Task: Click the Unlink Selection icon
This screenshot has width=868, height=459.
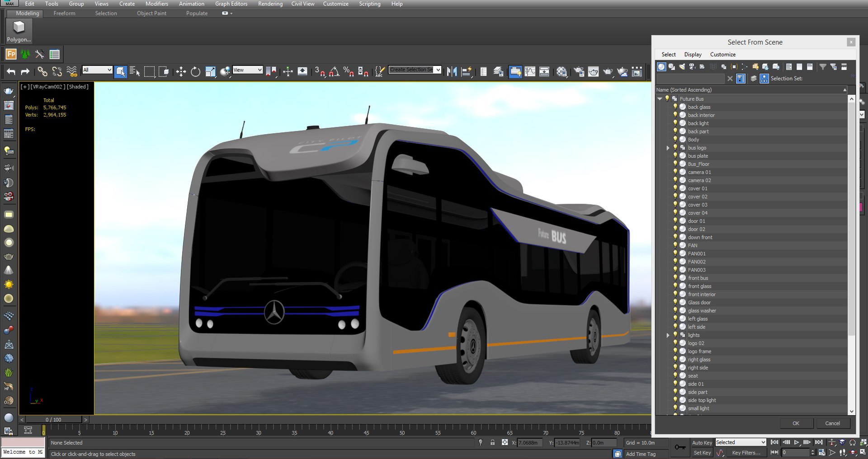Action: point(57,71)
